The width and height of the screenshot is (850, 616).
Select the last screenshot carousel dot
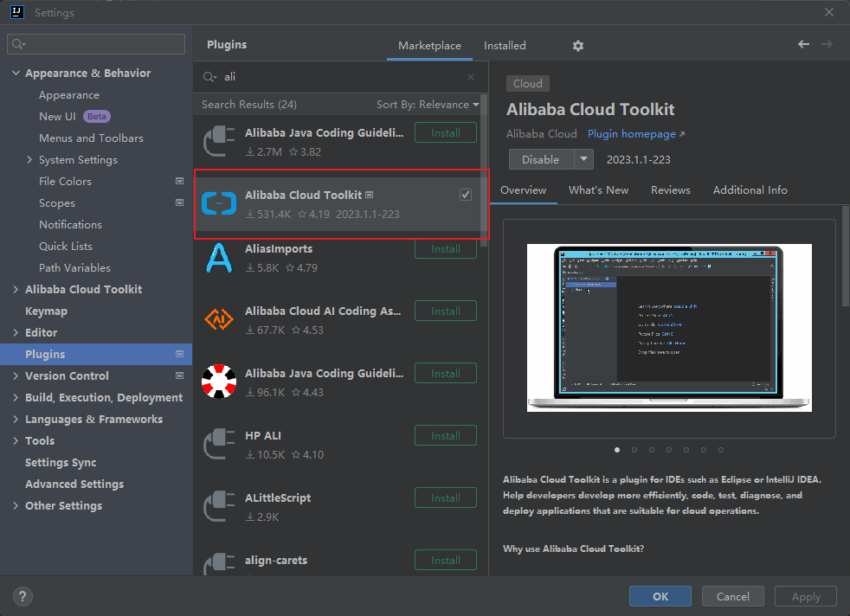720,450
